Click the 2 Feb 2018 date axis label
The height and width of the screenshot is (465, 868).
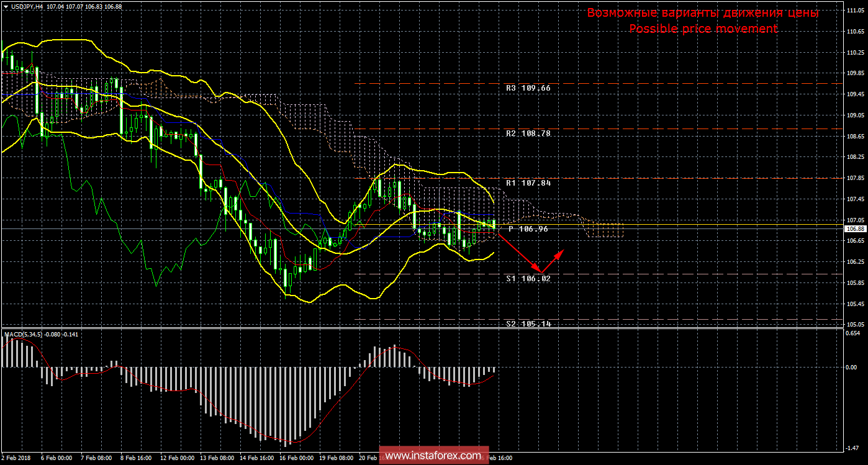(x=17, y=458)
